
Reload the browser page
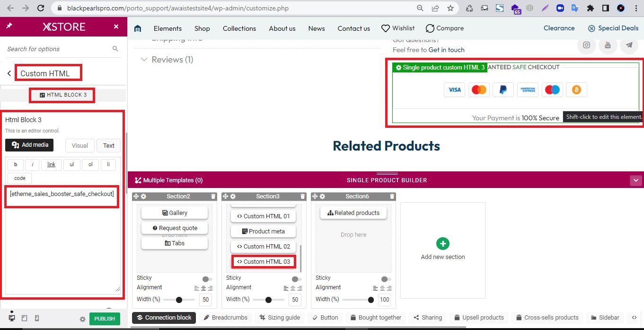coord(41,8)
